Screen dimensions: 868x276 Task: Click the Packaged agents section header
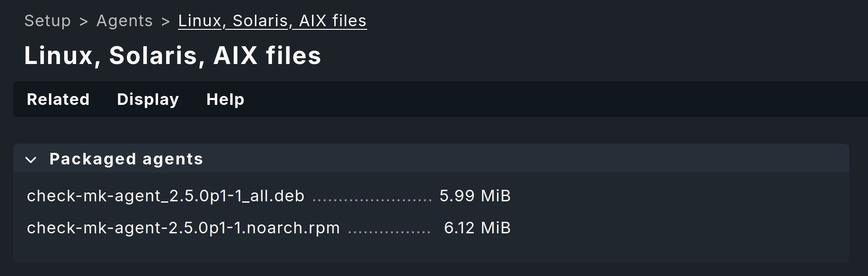coord(126,159)
